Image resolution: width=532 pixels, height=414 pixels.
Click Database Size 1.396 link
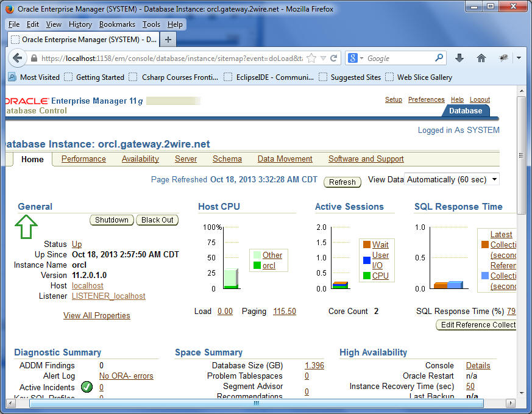[314, 365]
